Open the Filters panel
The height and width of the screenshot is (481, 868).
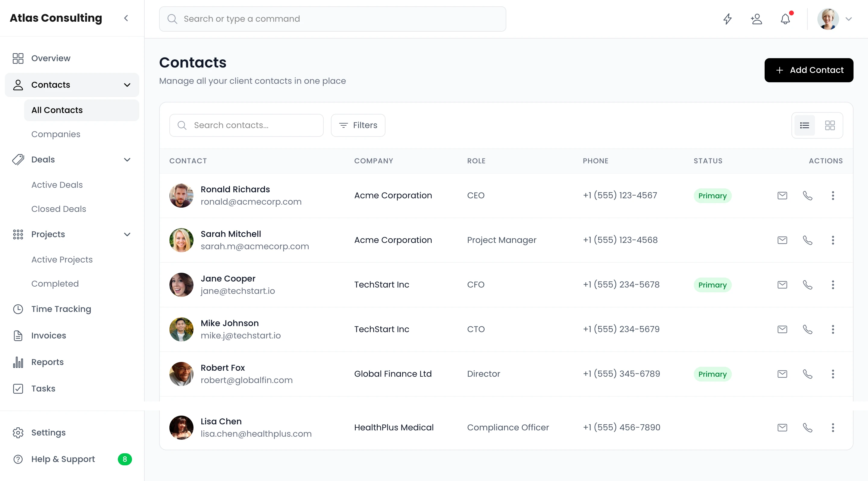pos(358,125)
